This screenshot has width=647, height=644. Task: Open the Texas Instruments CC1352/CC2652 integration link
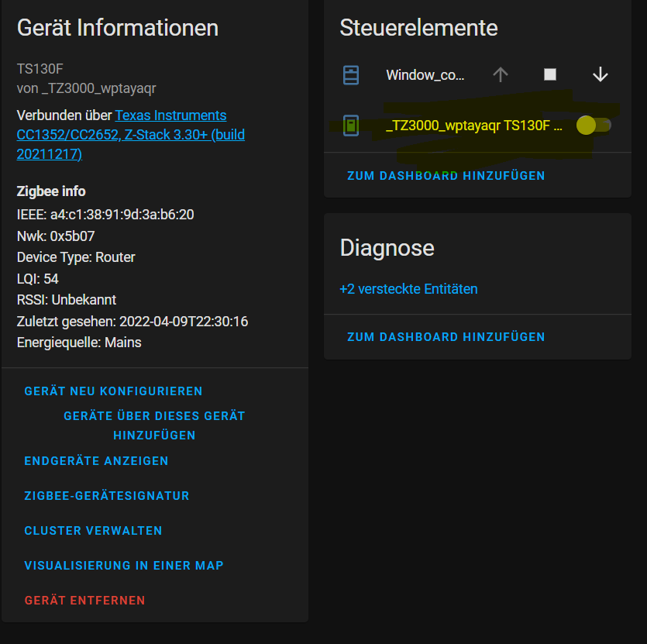[x=172, y=115]
